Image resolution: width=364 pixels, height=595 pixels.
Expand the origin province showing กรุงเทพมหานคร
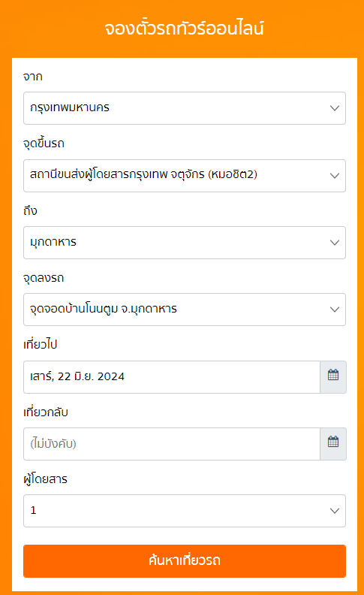(x=185, y=108)
